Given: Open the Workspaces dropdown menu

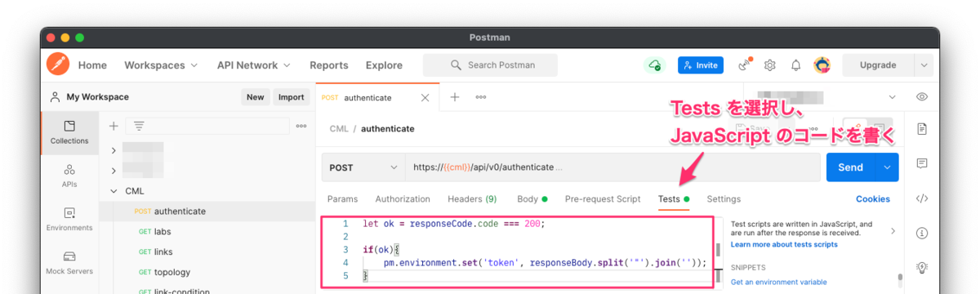Looking at the screenshot, I should pyautogui.click(x=161, y=65).
